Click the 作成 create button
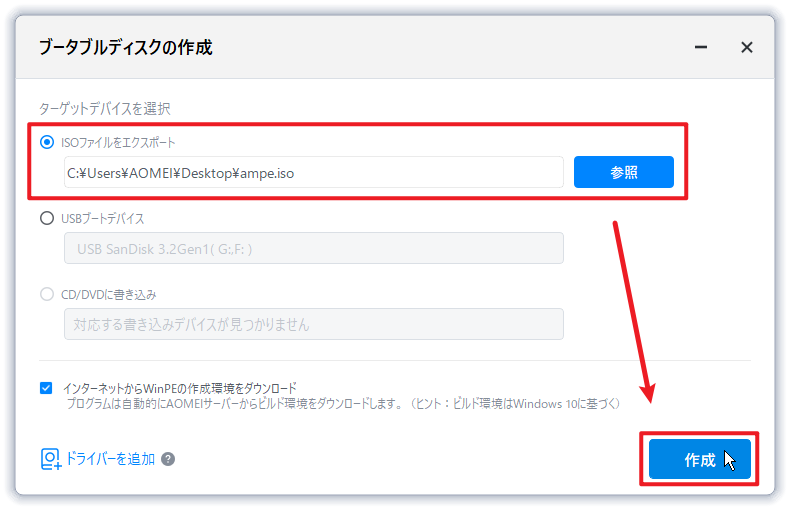 [699, 459]
